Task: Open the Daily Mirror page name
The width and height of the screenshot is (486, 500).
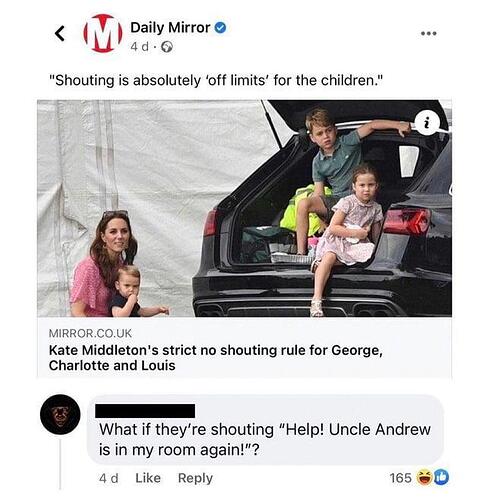Action: [170, 28]
